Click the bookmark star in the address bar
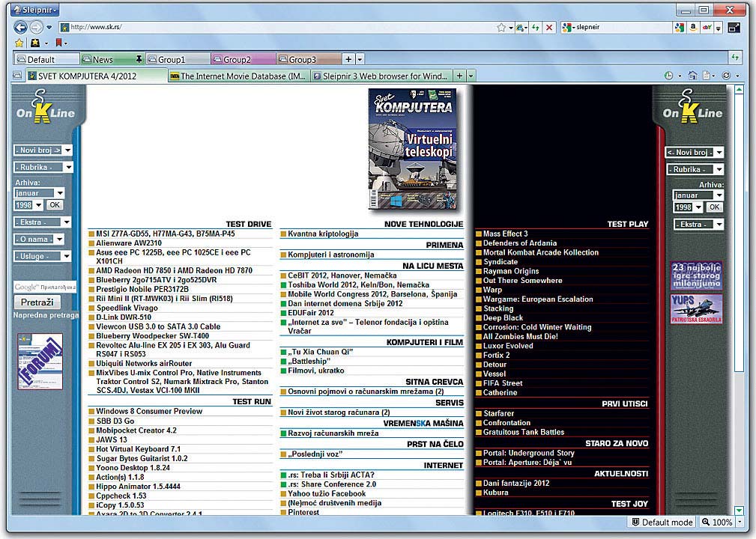This screenshot has width=756, height=539. point(501,28)
